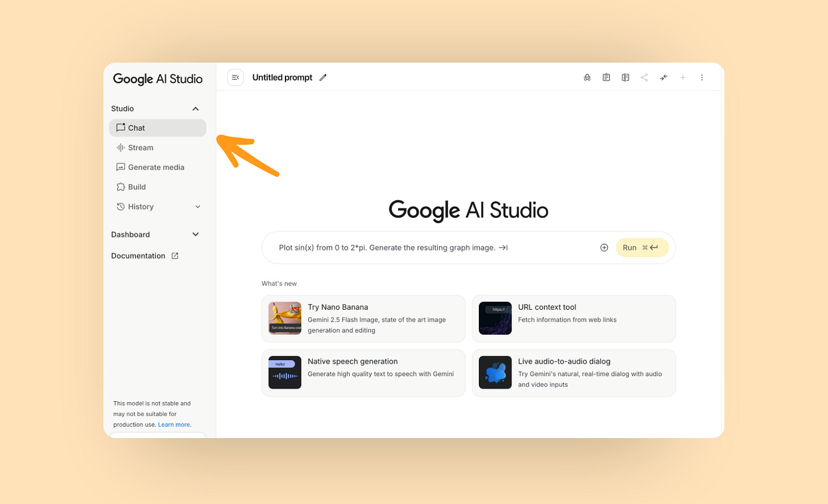Click the Learn more link
Image resolution: width=828 pixels, height=504 pixels.
point(175,424)
